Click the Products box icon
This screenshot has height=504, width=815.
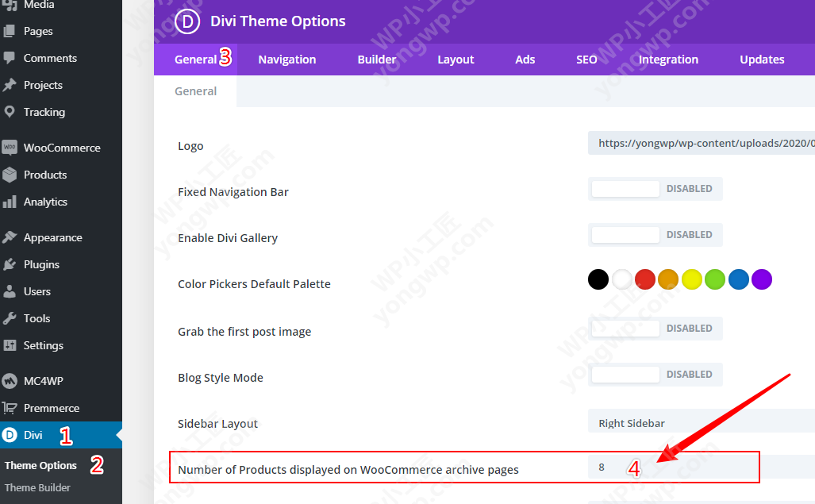10,175
